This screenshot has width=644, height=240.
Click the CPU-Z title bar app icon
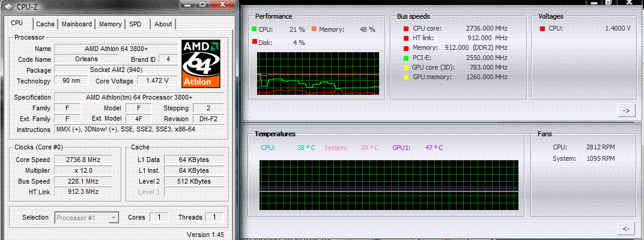point(9,6)
